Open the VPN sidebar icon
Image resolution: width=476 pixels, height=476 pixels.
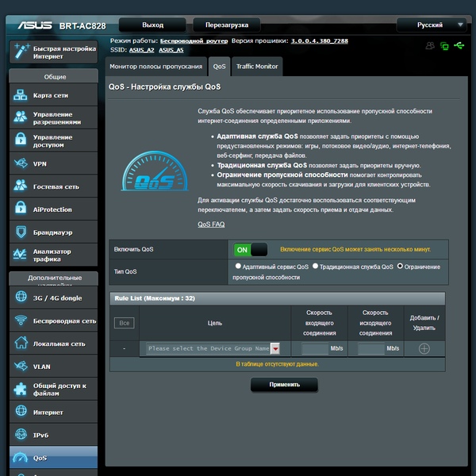[x=21, y=163]
